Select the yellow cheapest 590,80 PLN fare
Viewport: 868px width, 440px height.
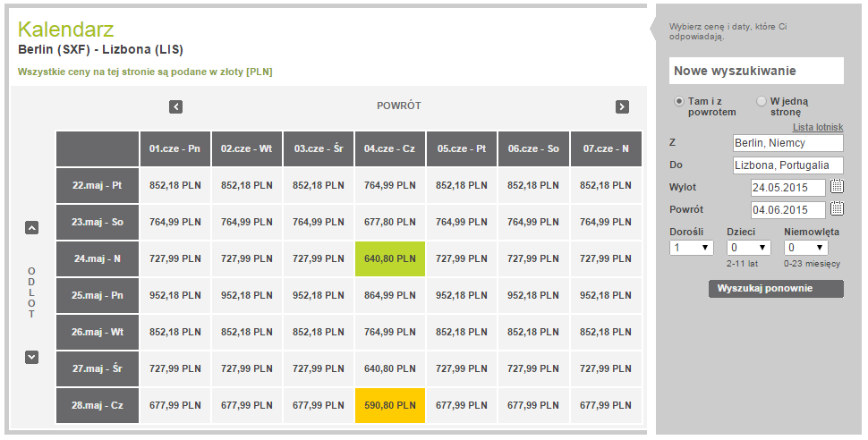(390, 405)
